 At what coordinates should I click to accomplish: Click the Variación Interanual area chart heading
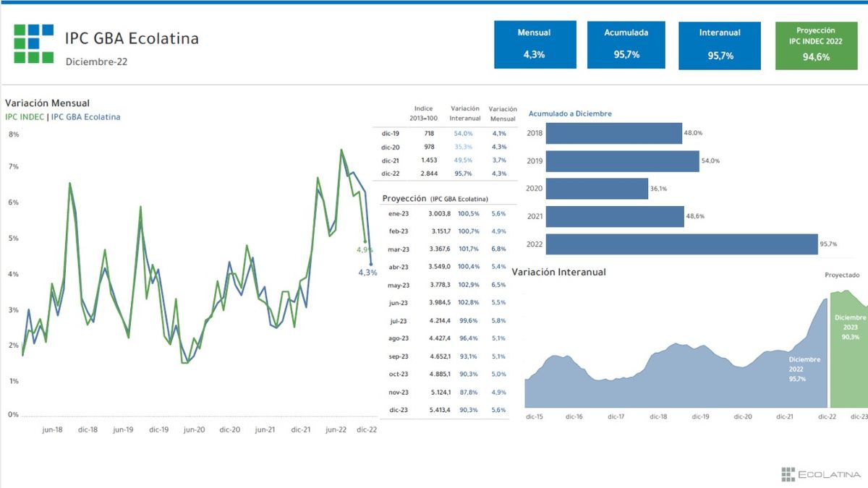pyautogui.click(x=559, y=272)
